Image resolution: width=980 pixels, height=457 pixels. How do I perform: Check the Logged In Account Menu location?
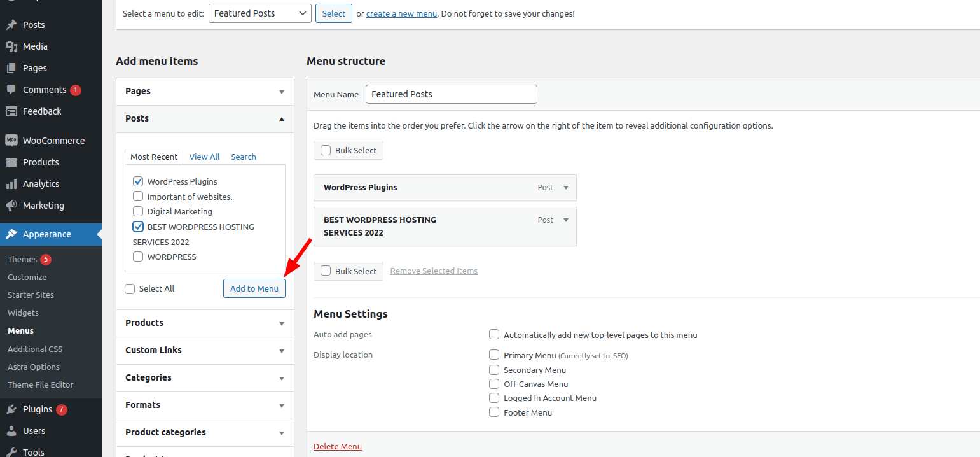tap(494, 398)
